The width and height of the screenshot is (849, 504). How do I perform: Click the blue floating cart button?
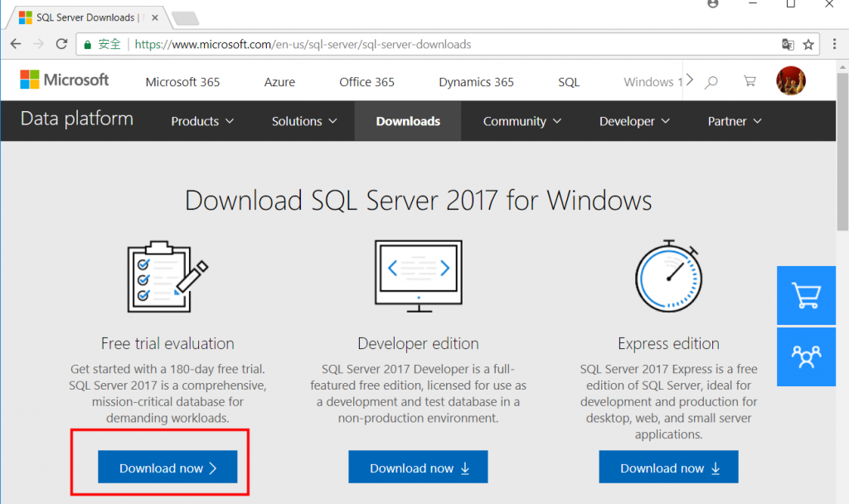click(x=806, y=296)
